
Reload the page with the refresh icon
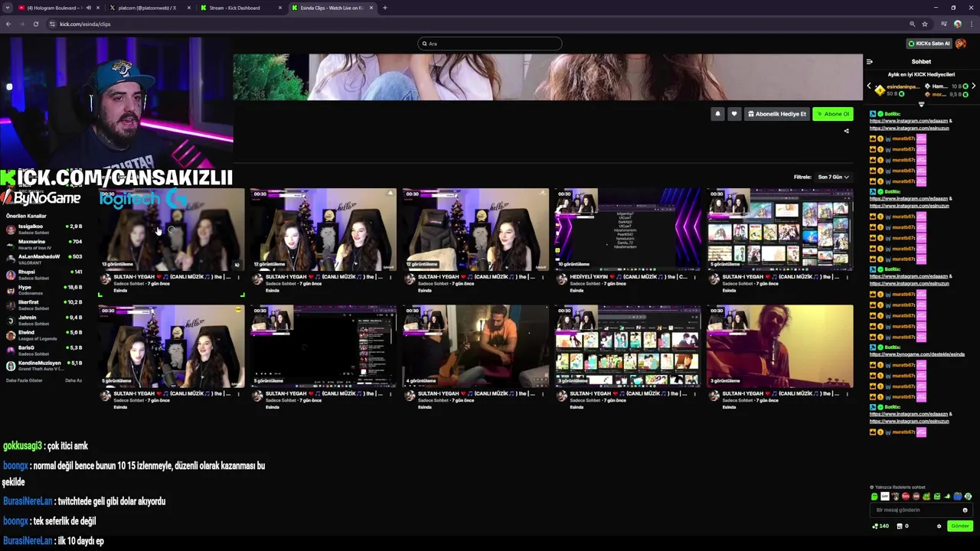tap(36, 24)
